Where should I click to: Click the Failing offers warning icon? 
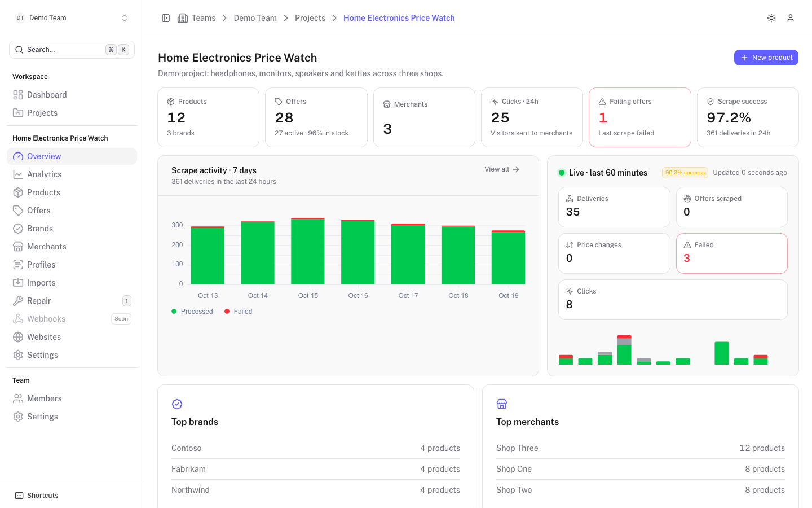click(x=602, y=102)
